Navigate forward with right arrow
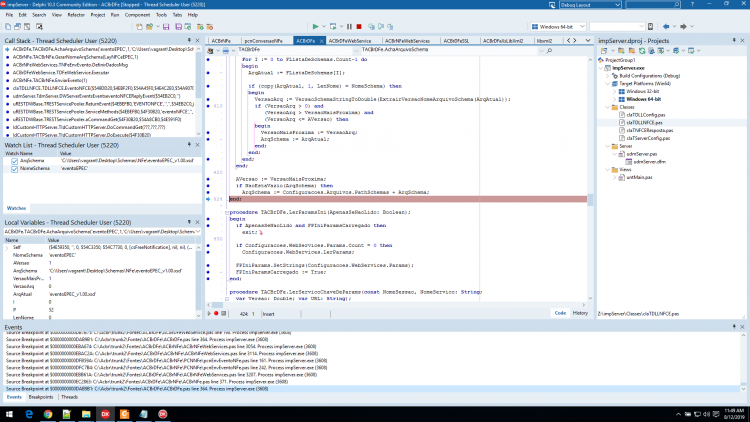This screenshot has height=422, width=750. [683, 27]
